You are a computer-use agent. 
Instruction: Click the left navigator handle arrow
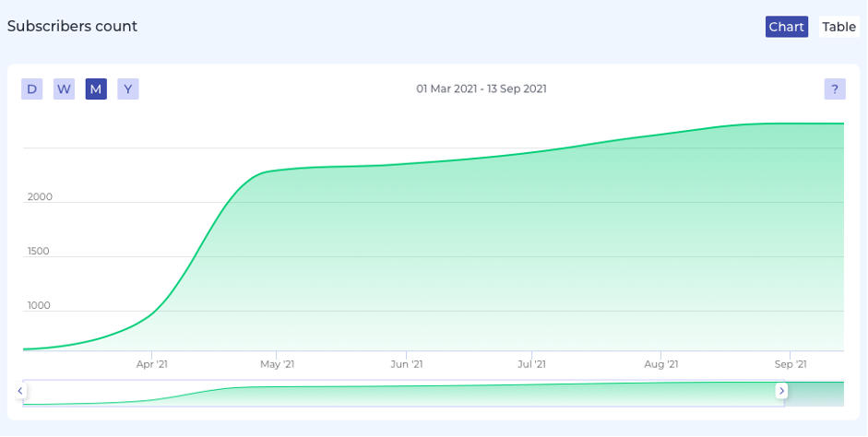[x=19, y=391]
